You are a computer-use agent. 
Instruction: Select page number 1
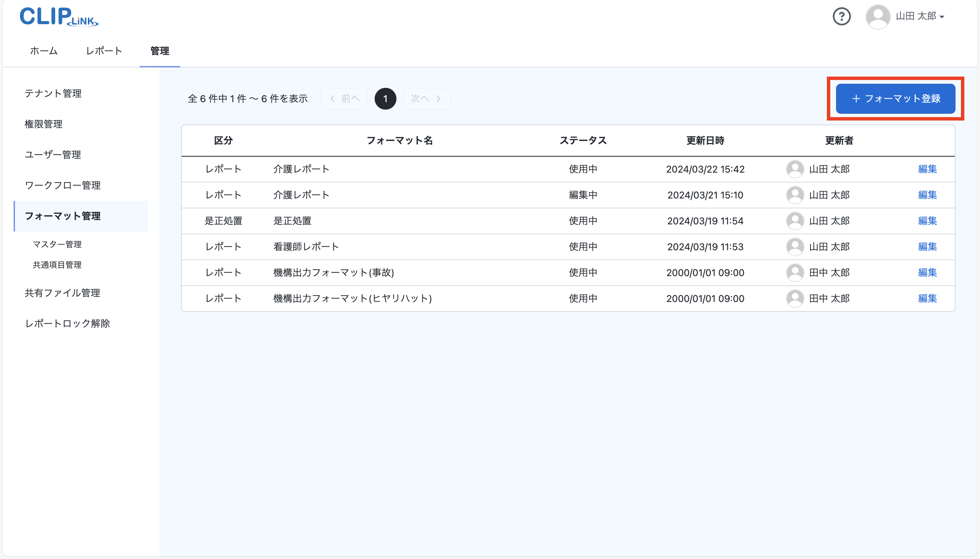pos(385,99)
